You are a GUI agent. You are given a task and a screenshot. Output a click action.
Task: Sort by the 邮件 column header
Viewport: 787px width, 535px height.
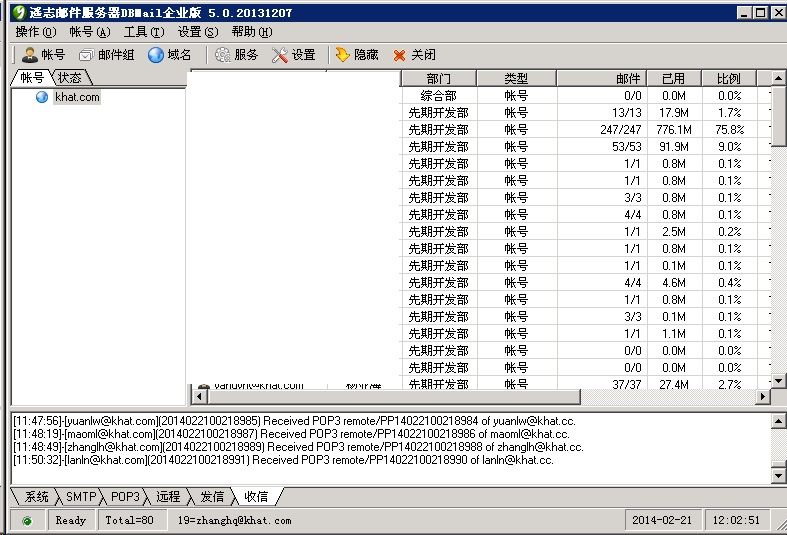coord(601,78)
